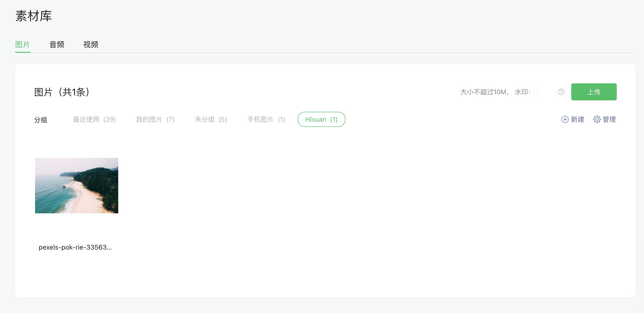Click the selected Hlxuan (1) group pill
The image size is (644, 313).
(x=321, y=119)
